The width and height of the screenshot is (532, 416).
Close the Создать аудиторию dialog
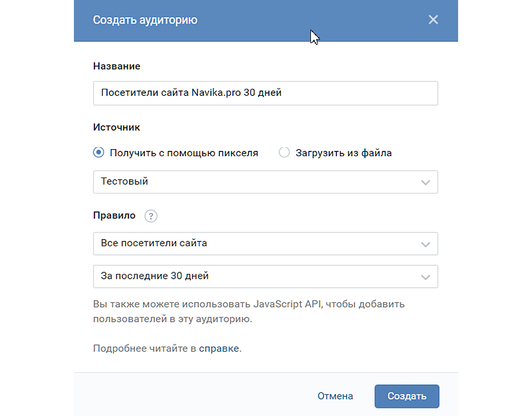433,20
